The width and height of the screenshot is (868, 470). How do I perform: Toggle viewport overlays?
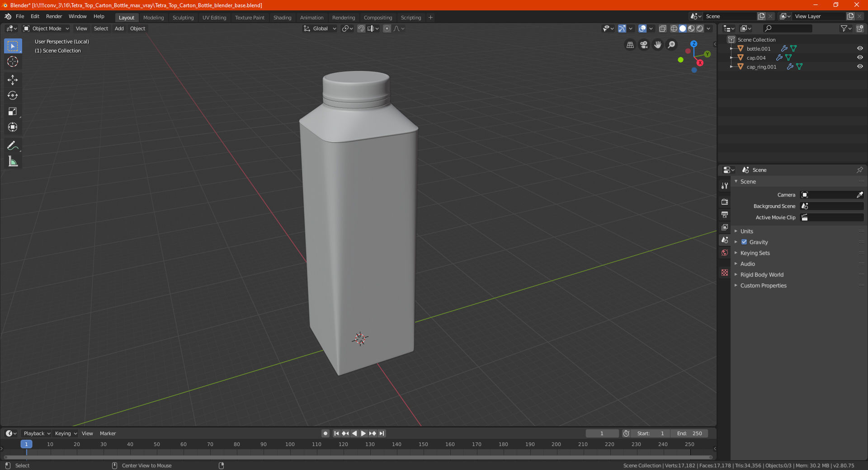pyautogui.click(x=642, y=28)
